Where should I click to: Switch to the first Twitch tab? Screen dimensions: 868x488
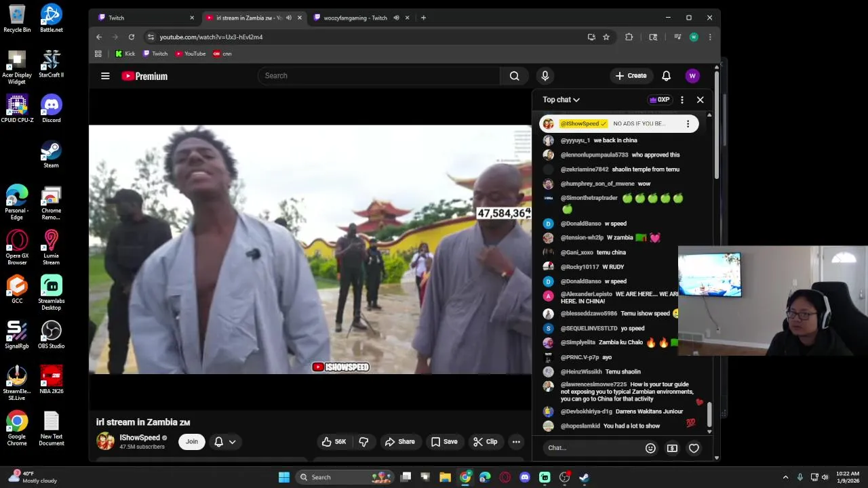point(145,18)
